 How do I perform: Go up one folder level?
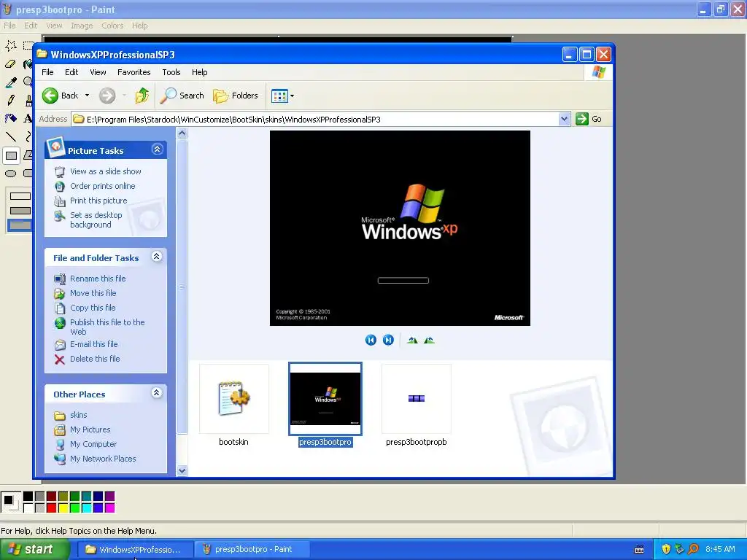142,96
